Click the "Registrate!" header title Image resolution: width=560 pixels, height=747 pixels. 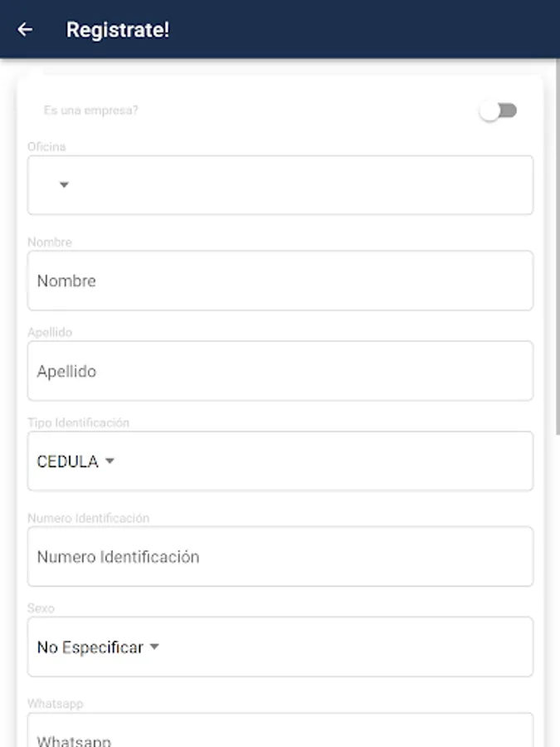[x=118, y=30]
